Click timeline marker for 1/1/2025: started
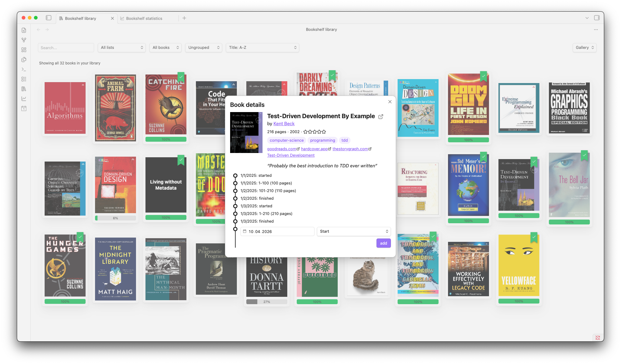 pos(235,176)
